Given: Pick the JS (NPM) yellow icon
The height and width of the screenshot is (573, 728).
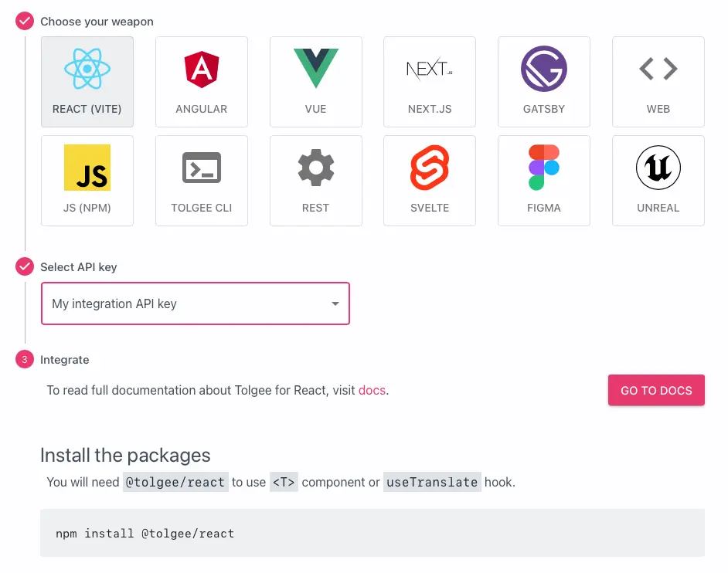Looking at the screenshot, I should click(x=87, y=168).
